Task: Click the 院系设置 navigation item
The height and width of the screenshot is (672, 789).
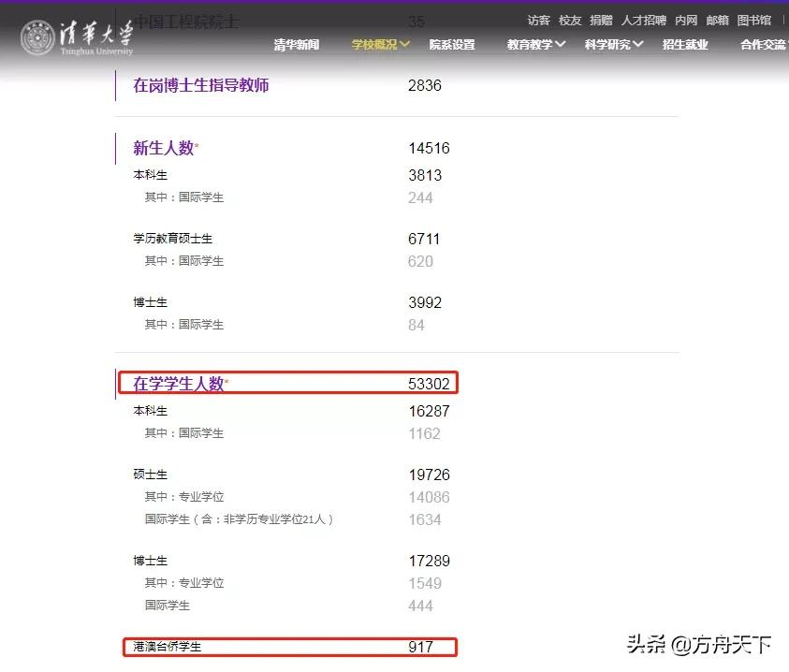Action: click(x=450, y=44)
